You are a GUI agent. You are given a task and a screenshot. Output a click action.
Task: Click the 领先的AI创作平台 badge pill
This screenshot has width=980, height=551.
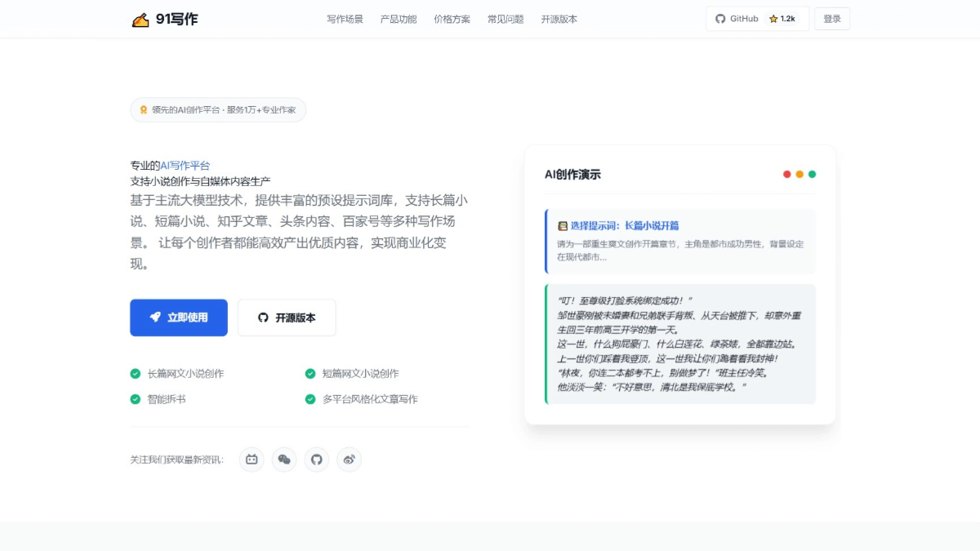click(x=218, y=109)
